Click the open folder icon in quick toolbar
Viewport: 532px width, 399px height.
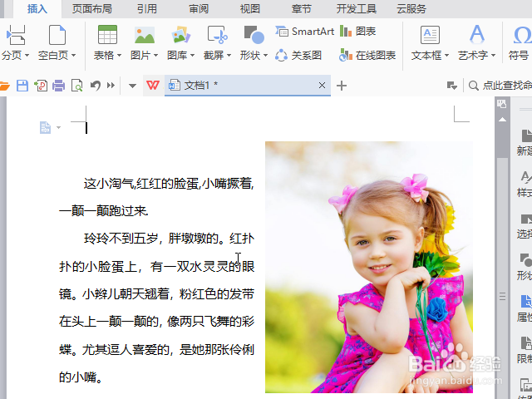click(x=4, y=86)
